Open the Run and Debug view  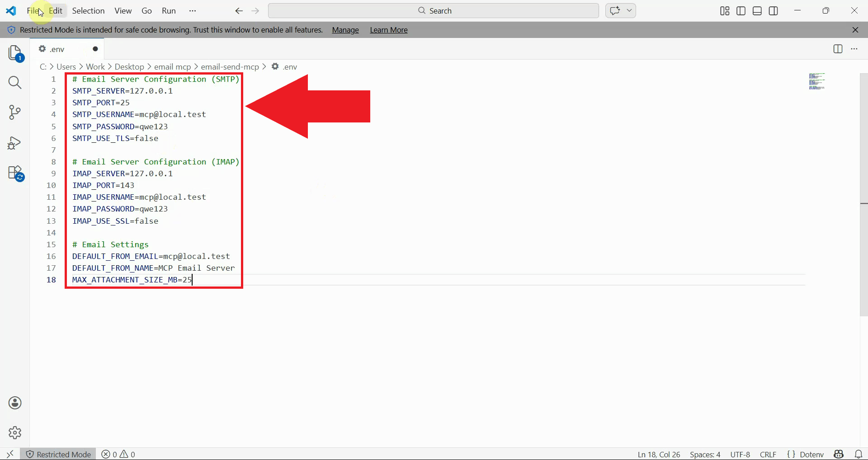[15, 143]
